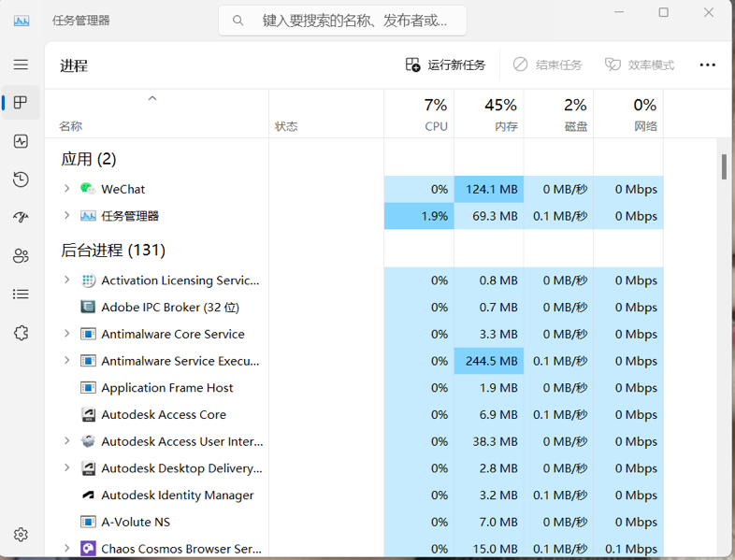Viewport: 735px width, 560px height.
Task: Select the 后台进程 (131) group heading
Action: point(113,250)
